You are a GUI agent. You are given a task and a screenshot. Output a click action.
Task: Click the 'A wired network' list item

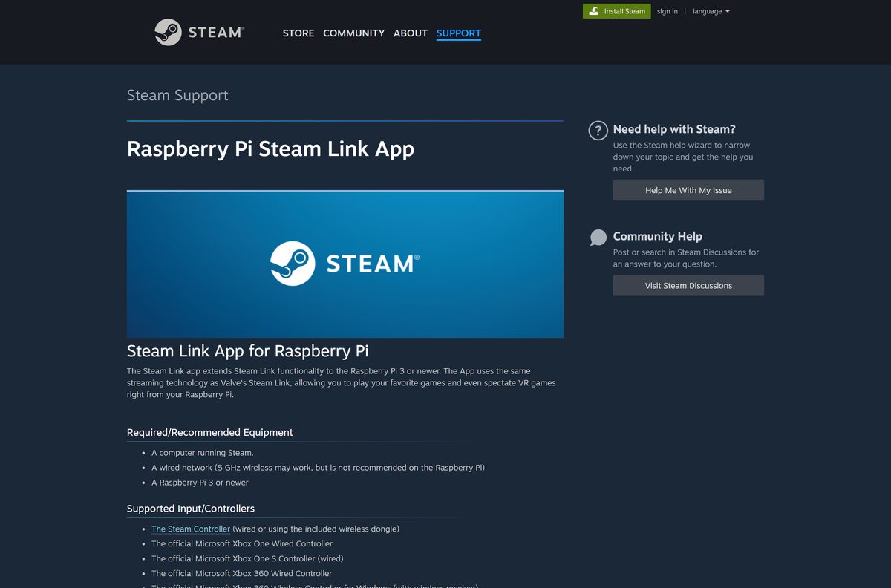click(318, 468)
